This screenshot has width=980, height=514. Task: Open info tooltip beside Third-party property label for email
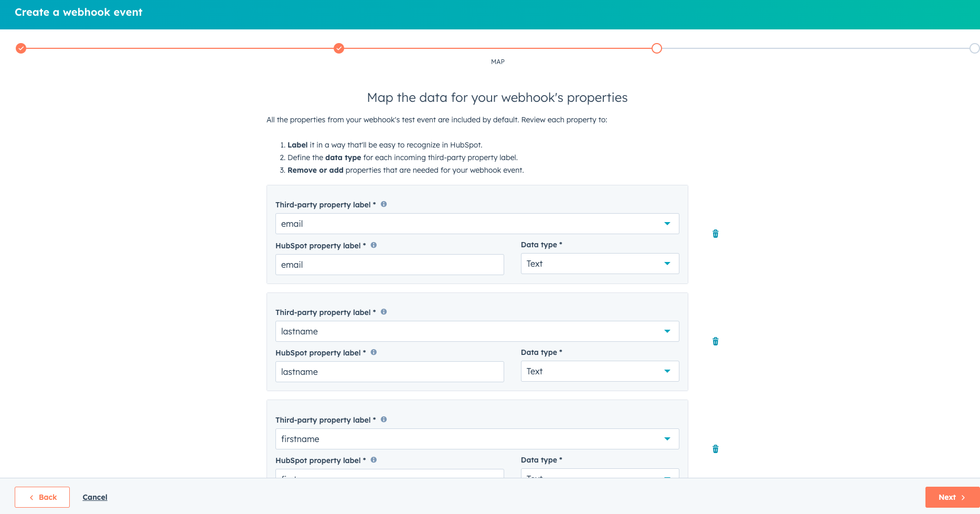[x=384, y=204]
